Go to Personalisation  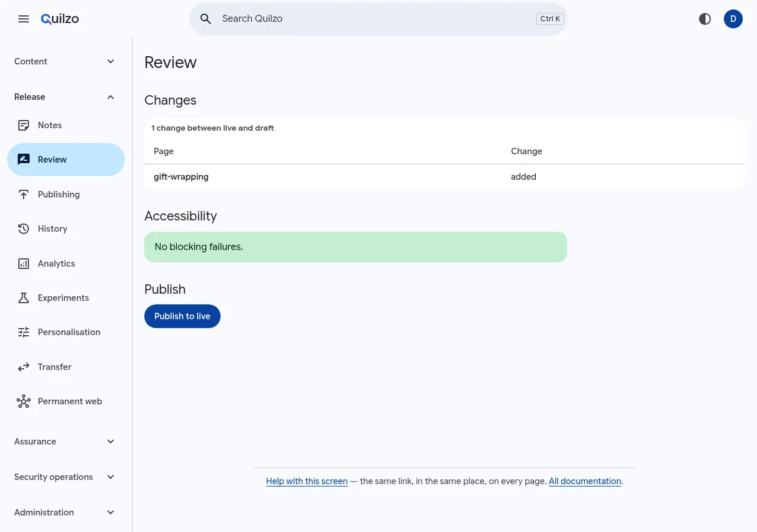[x=66, y=332]
